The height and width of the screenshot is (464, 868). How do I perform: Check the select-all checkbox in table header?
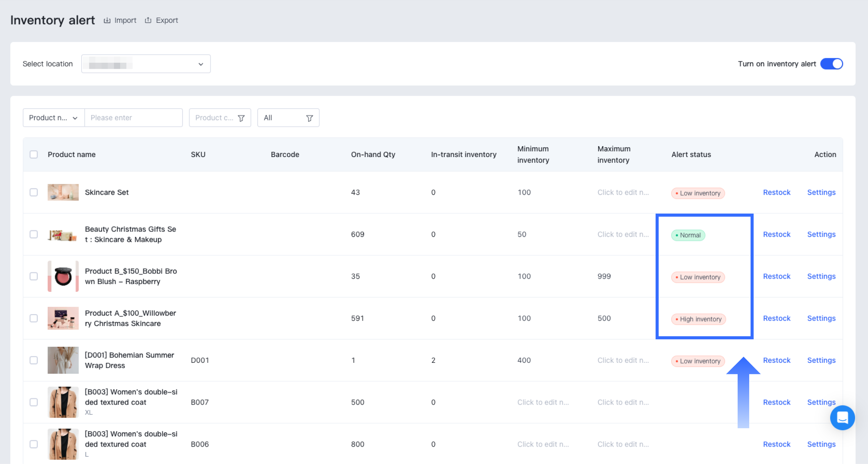34,155
